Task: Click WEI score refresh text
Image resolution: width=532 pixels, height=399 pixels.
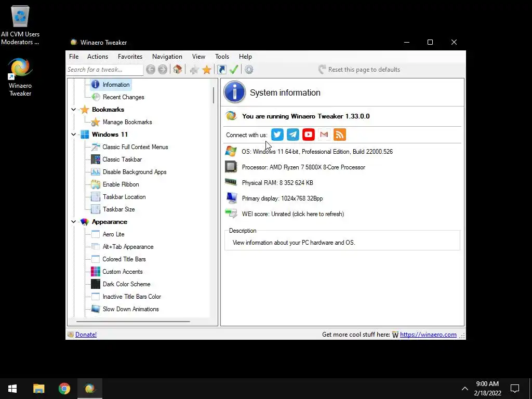Action: click(x=293, y=214)
